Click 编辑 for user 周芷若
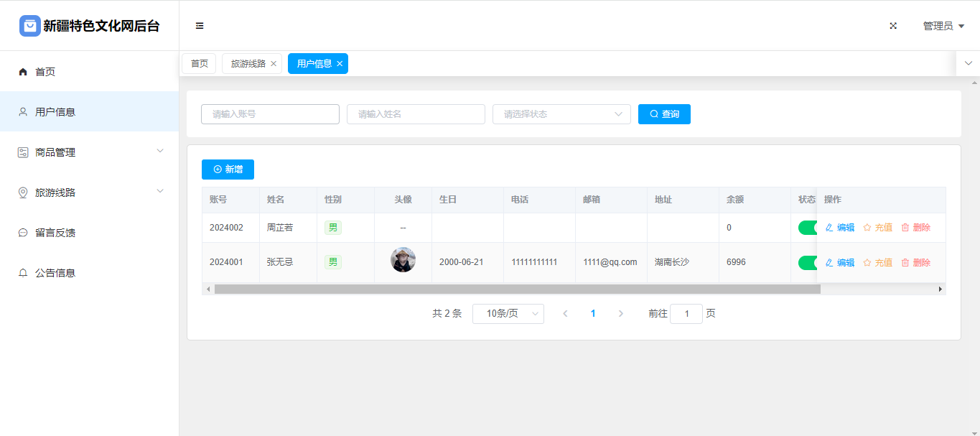This screenshot has width=980, height=436. 839,228
